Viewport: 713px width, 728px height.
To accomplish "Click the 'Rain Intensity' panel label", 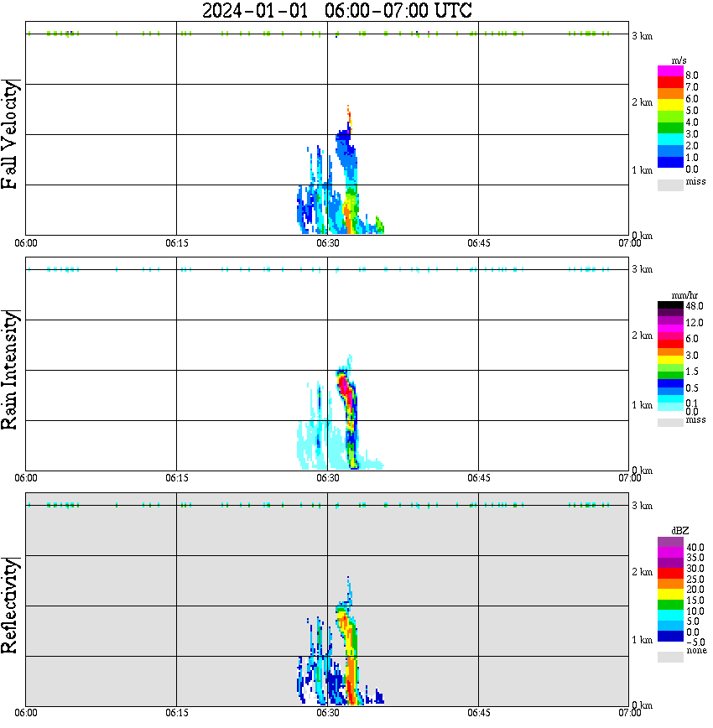I will (x=9, y=370).
